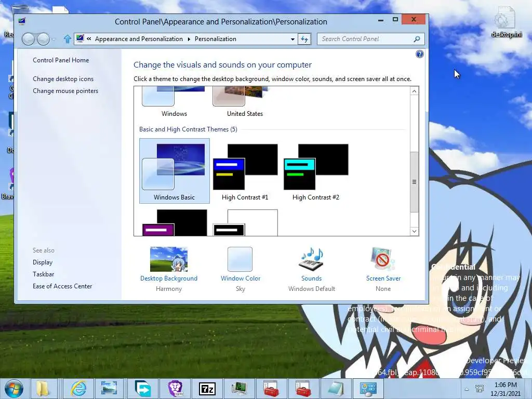This screenshot has width=532, height=399.
Task: Click the theme list scroll-down arrow
Action: (414, 231)
